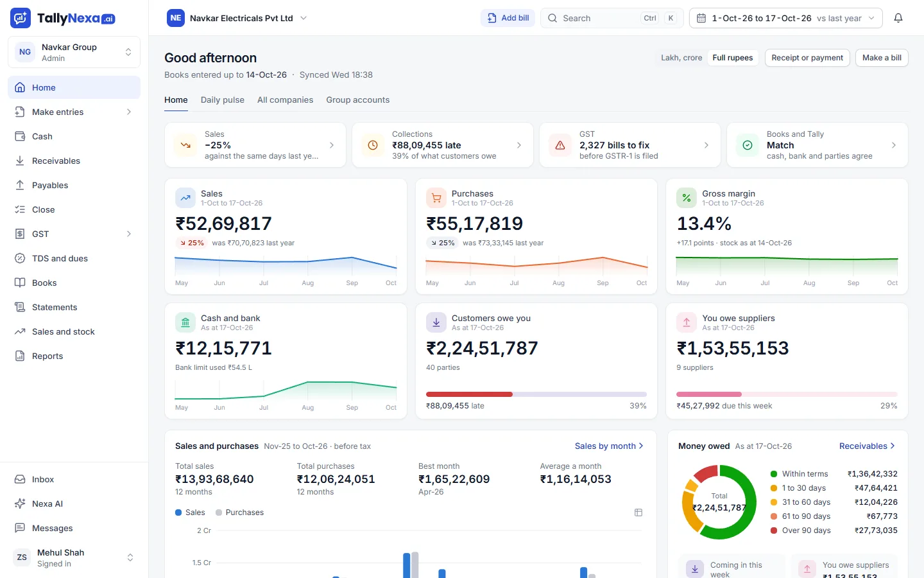Image resolution: width=924 pixels, height=578 pixels.
Task: Switch to the Home tab
Action: coord(176,100)
